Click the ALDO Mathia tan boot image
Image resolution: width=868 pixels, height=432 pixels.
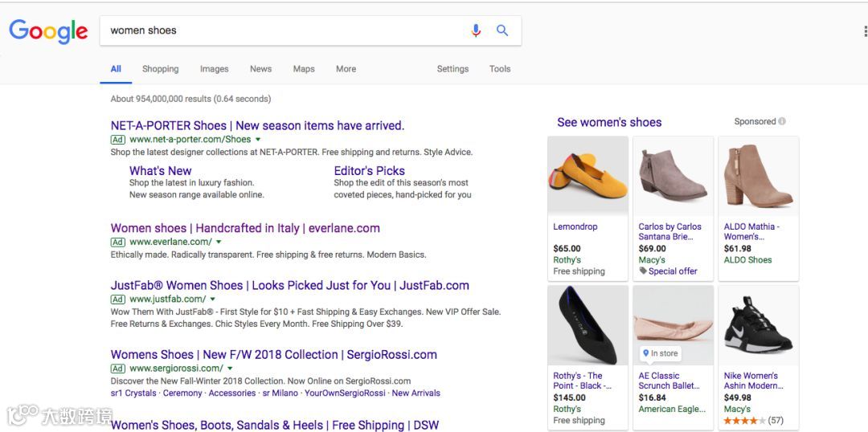click(x=759, y=177)
